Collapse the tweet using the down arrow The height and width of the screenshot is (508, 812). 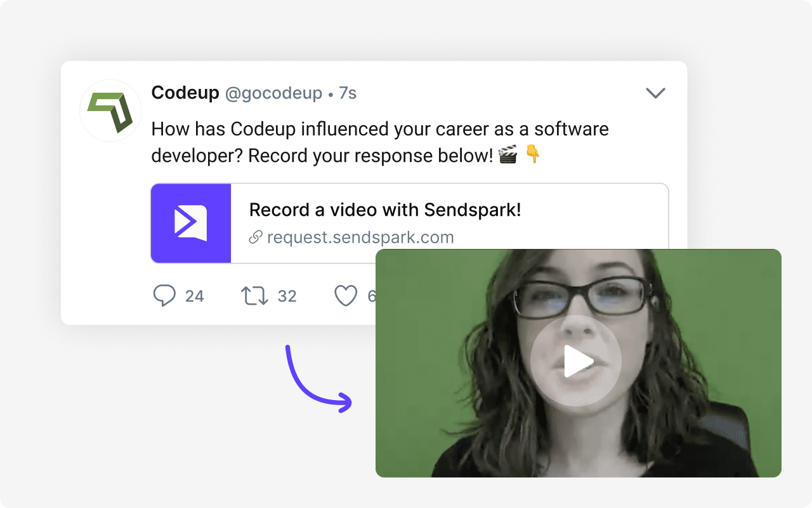pyautogui.click(x=655, y=93)
